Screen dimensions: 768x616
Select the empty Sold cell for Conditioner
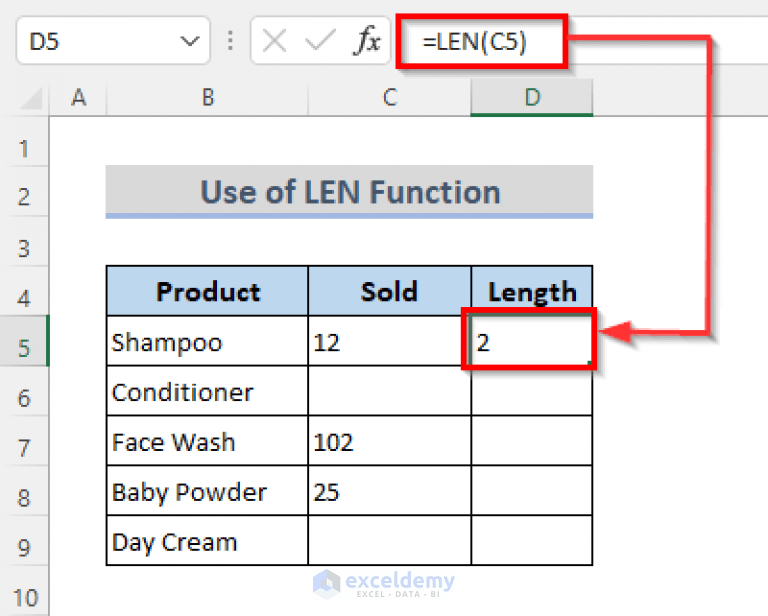click(x=390, y=391)
